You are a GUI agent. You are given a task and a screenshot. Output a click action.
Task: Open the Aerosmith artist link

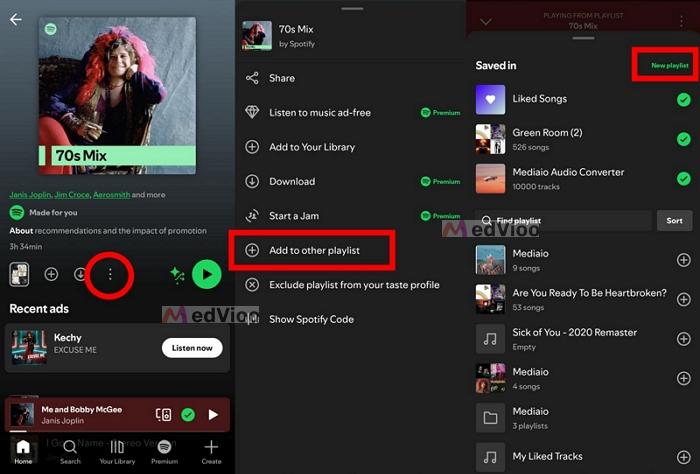[x=112, y=195]
